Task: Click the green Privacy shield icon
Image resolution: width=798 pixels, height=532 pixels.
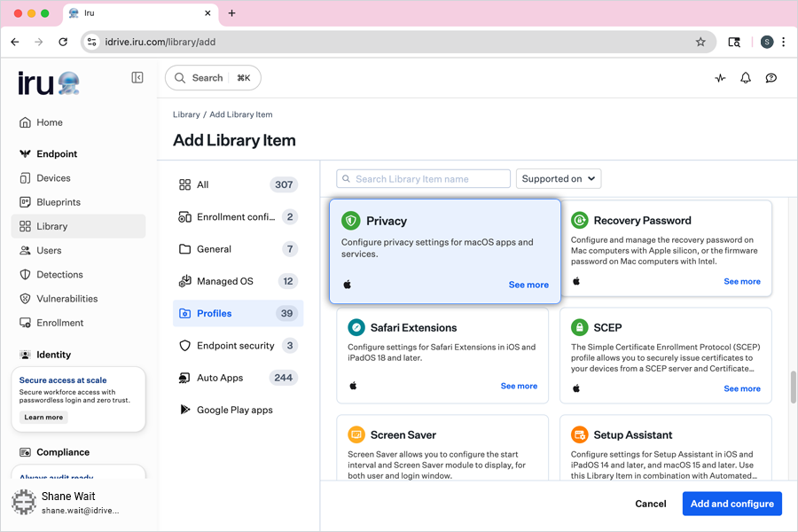Action: (351, 221)
